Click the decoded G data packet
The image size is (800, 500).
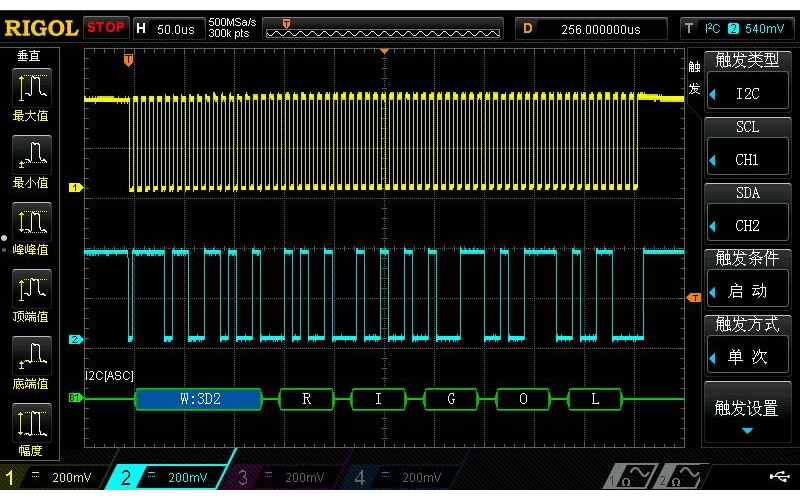tap(451, 399)
